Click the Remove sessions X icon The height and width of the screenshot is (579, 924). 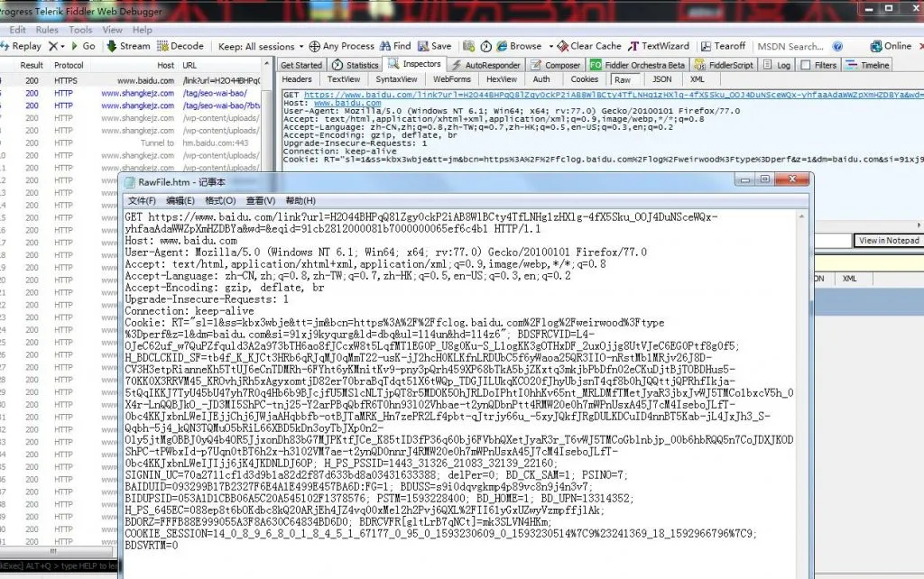(53, 46)
